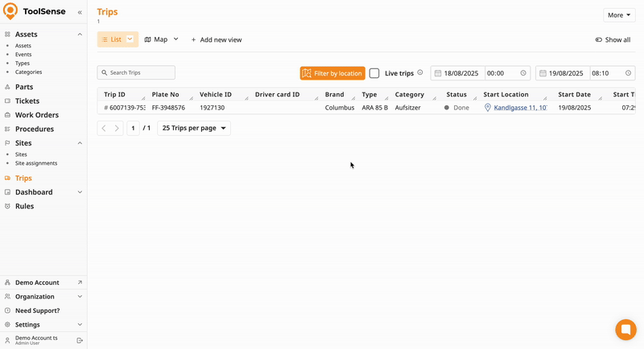Click the clock icon beside 00:00

click(x=523, y=73)
